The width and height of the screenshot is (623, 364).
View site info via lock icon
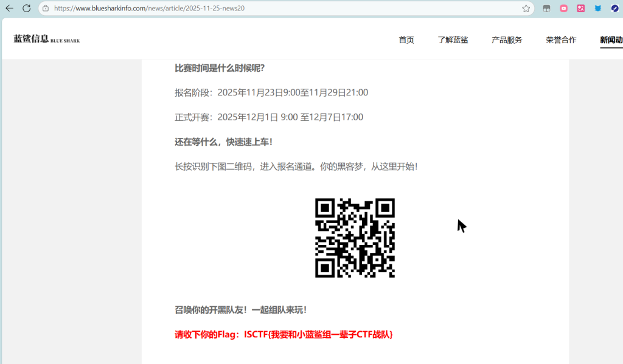pos(46,9)
